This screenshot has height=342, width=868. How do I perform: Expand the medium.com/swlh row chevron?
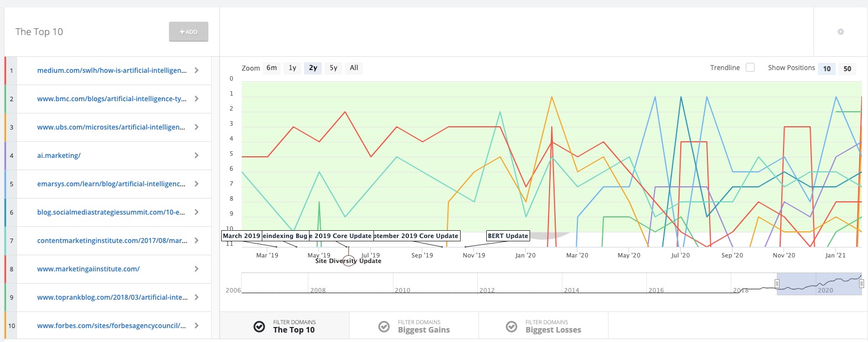(x=197, y=71)
